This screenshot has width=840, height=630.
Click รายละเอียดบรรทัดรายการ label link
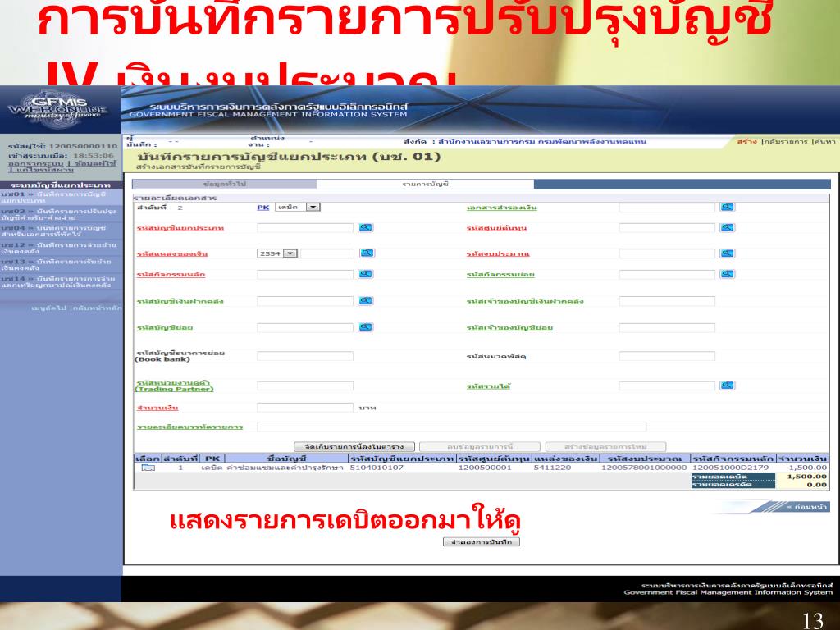click(x=189, y=427)
